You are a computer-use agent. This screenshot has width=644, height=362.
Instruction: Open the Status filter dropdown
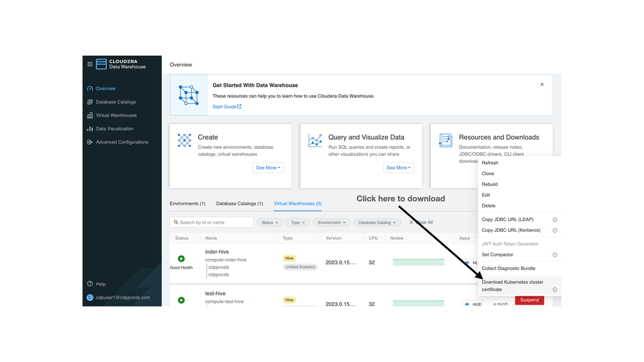(x=269, y=222)
